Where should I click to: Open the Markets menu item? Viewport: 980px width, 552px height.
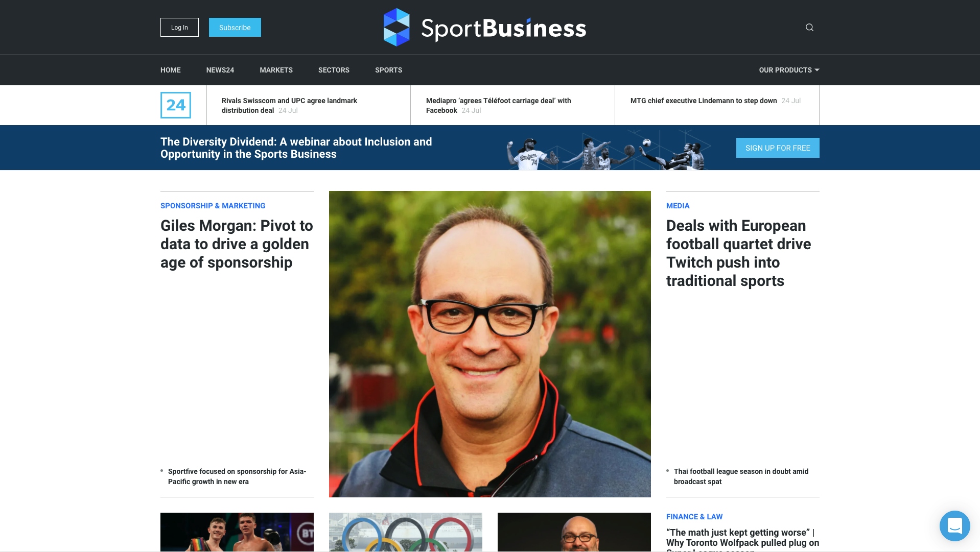pos(276,70)
